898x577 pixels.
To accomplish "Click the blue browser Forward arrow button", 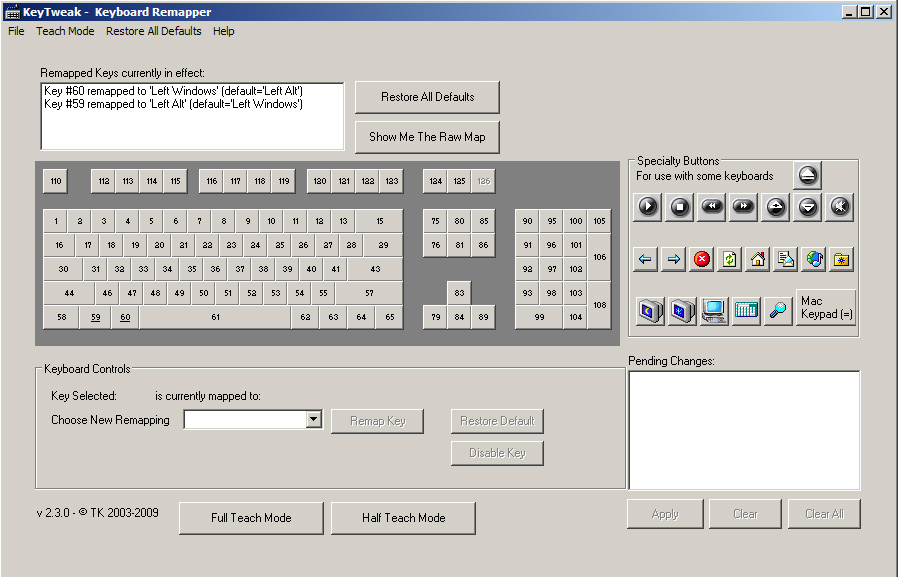I will [674, 259].
